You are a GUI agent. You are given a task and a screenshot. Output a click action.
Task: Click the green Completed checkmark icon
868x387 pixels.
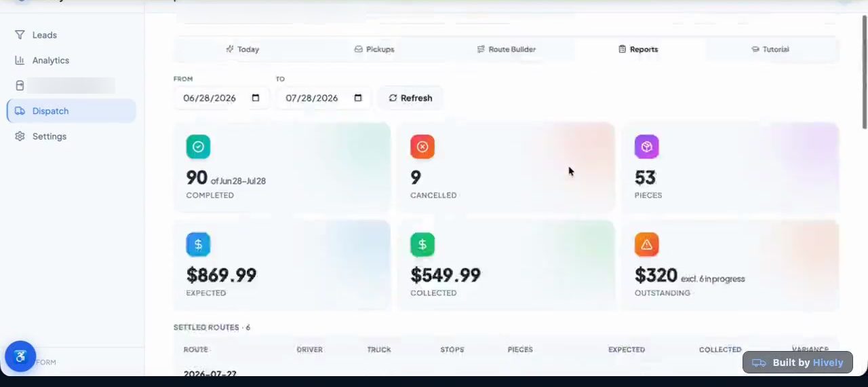tap(198, 147)
